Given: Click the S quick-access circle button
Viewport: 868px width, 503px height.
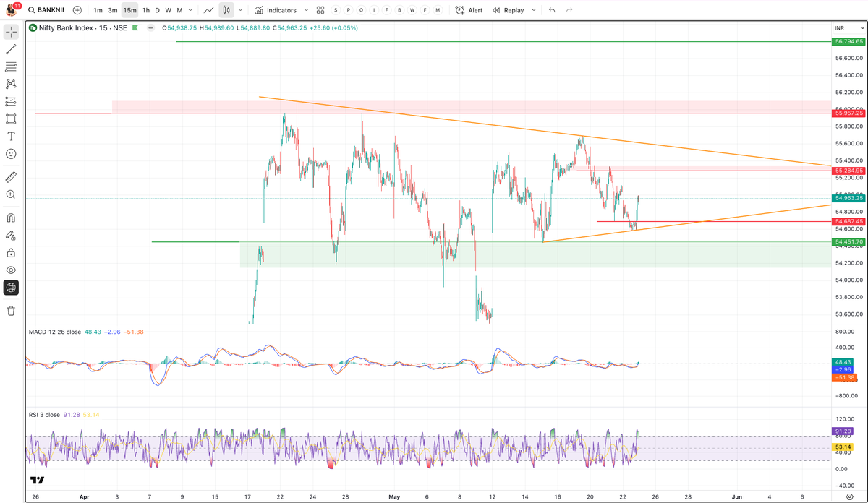Looking at the screenshot, I should coord(336,10).
